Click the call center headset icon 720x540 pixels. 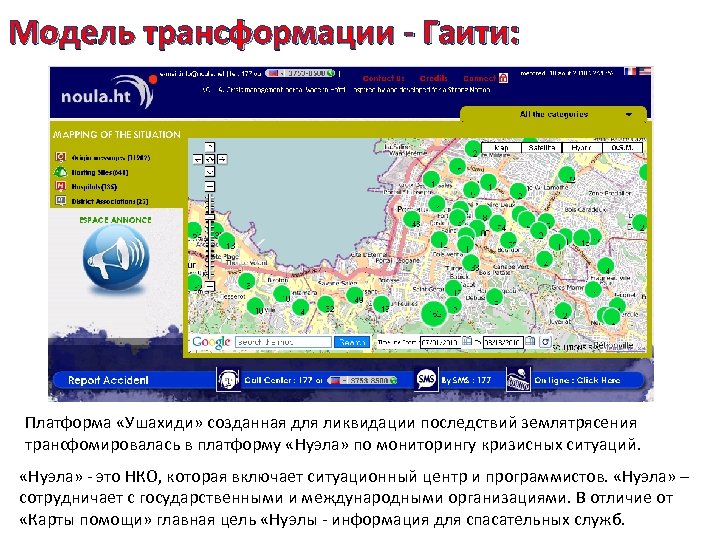pos(228,380)
